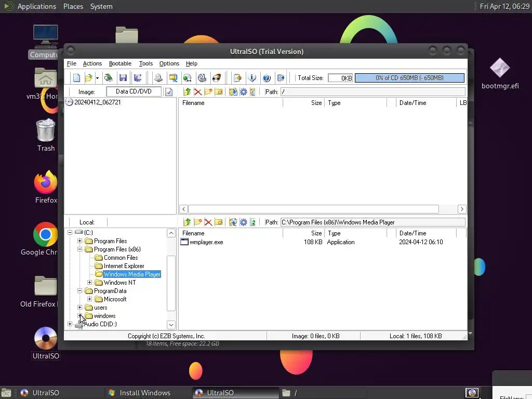Open the File menu

pyautogui.click(x=72, y=63)
